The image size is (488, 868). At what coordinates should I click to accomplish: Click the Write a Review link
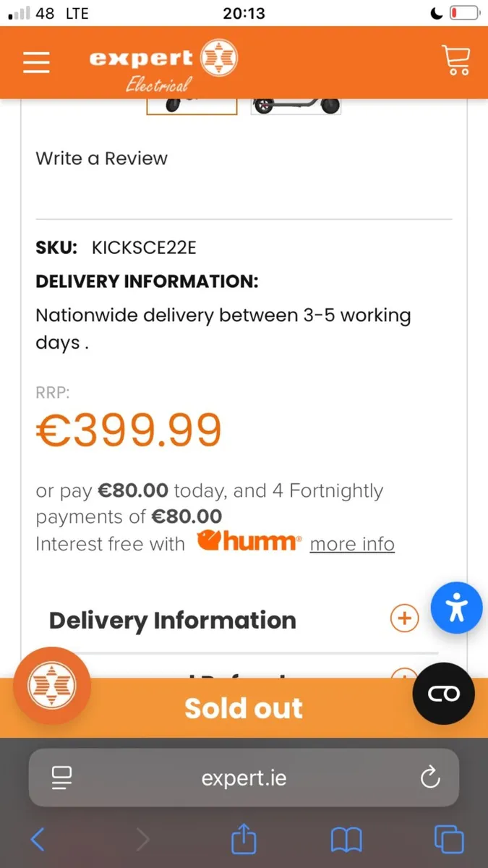coord(101,158)
